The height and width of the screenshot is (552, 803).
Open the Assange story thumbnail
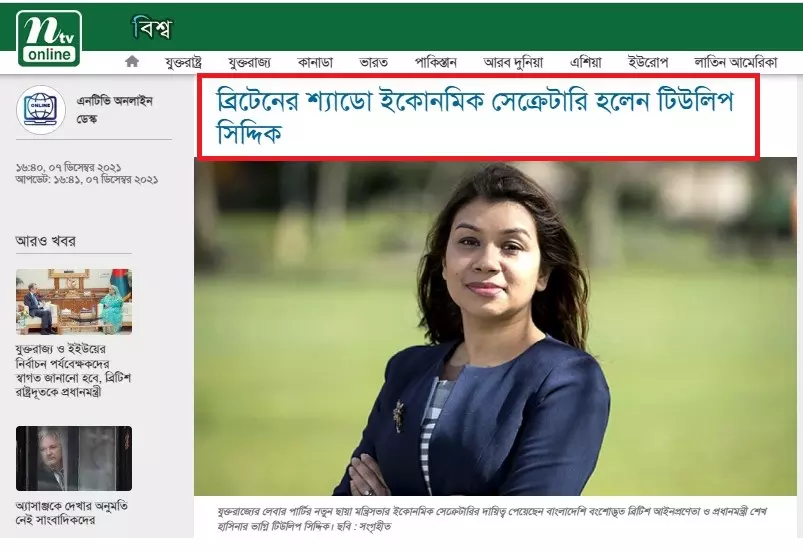click(74, 458)
